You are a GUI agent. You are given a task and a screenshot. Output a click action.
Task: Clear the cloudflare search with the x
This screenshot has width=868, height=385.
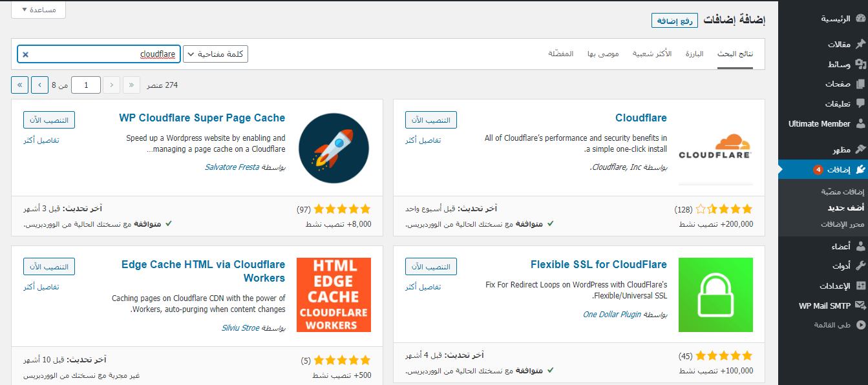click(26, 54)
